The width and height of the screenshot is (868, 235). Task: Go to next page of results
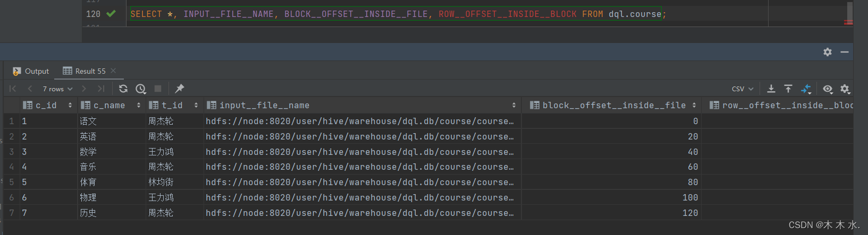[x=83, y=89]
